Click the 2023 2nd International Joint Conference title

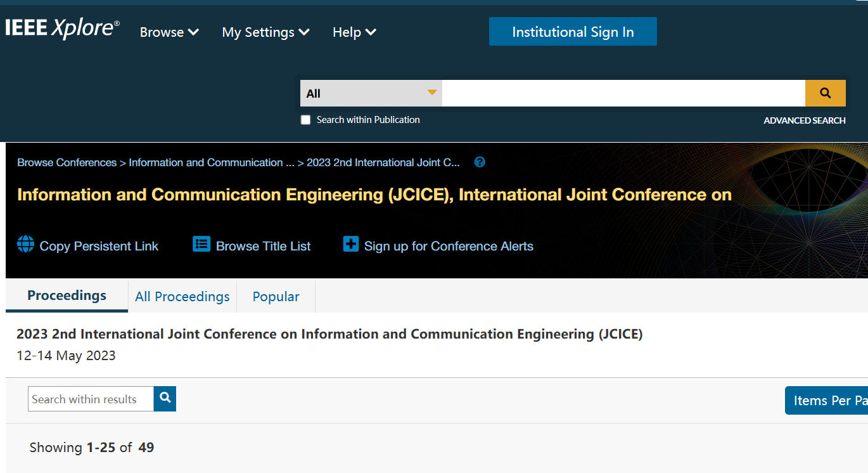pos(329,334)
